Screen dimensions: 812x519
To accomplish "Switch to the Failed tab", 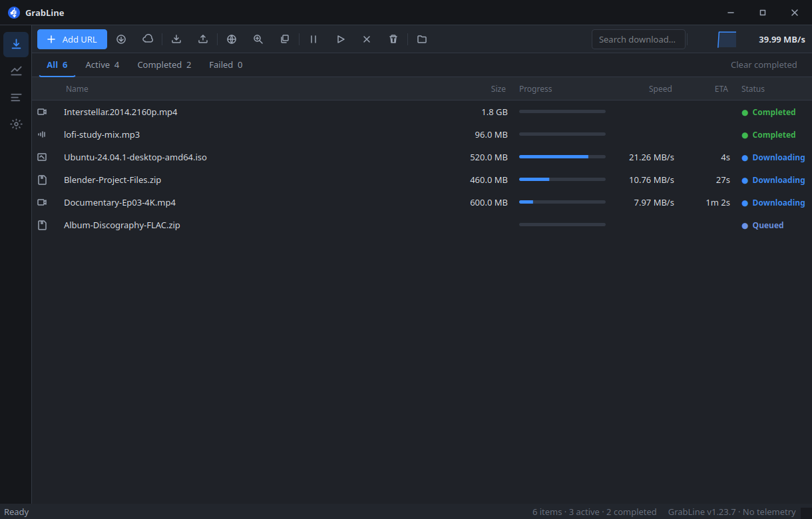I will tap(226, 65).
